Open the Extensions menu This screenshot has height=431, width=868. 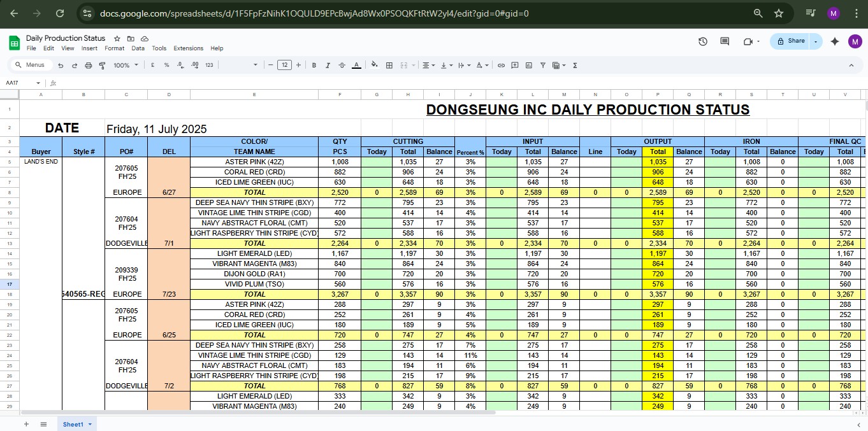pos(188,48)
